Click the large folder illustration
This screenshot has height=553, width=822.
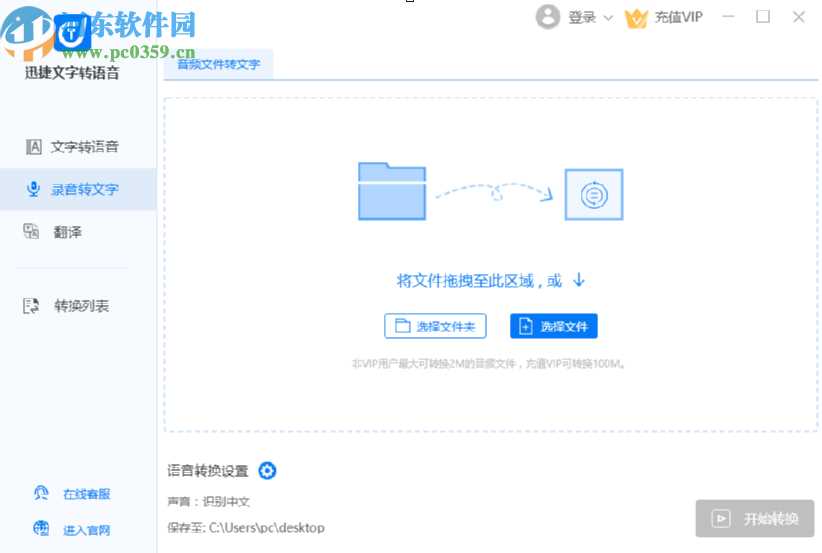coord(392,191)
